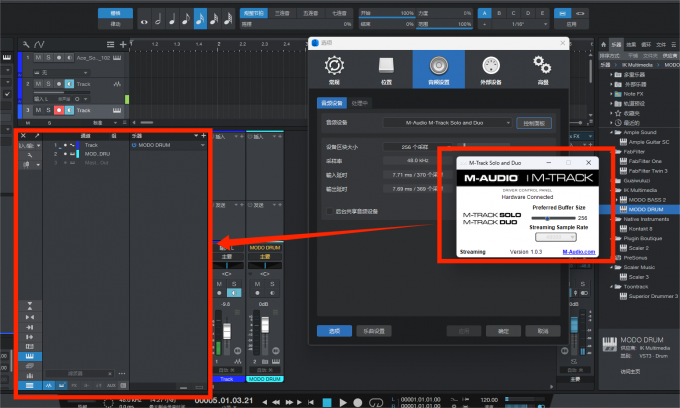The image size is (680, 408).
Task: Select the half note quantize value
Action: click(x=158, y=20)
